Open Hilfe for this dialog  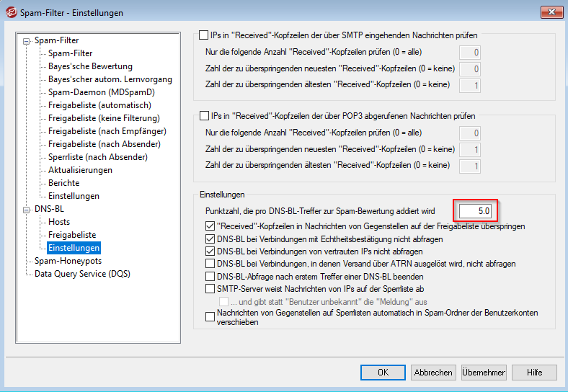534,373
